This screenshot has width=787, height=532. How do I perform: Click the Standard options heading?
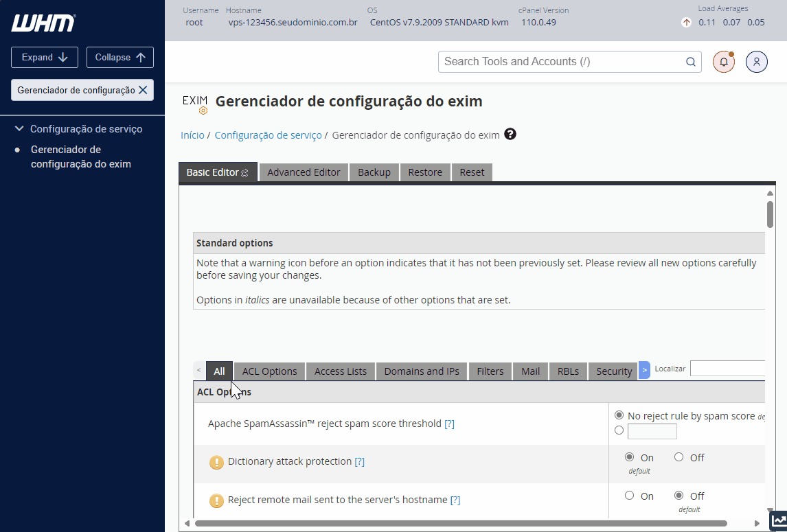pos(234,243)
